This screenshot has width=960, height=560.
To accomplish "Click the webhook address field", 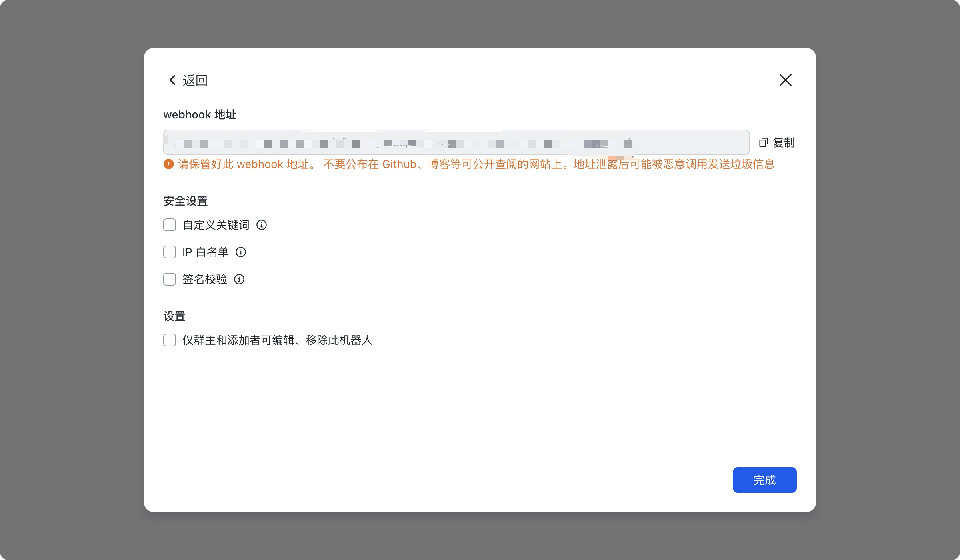I will (456, 142).
